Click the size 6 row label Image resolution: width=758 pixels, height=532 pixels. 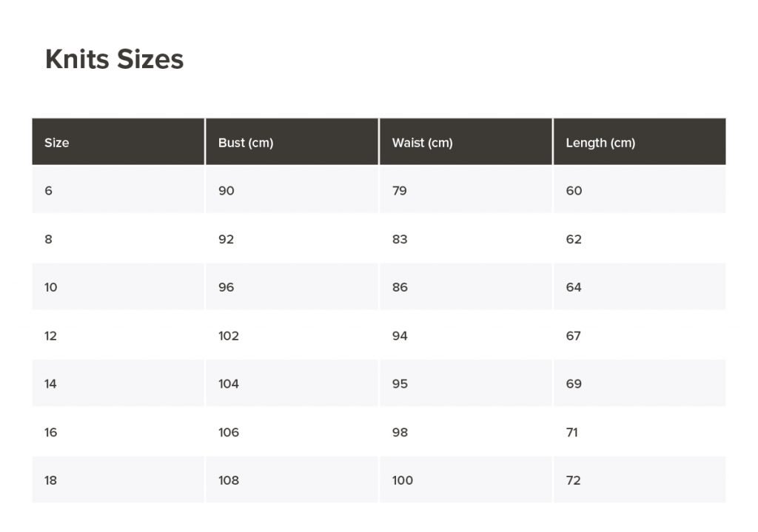(48, 190)
